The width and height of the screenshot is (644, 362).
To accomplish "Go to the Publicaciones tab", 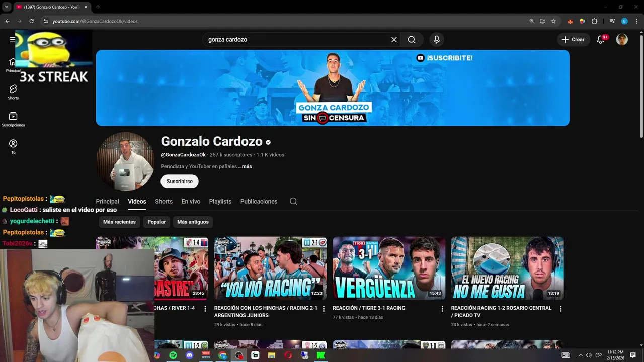I will pyautogui.click(x=259, y=201).
